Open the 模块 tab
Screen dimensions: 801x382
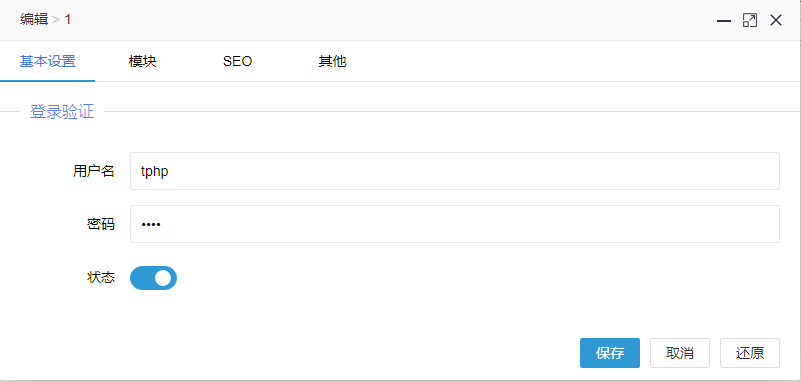click(x=143, y=61)
